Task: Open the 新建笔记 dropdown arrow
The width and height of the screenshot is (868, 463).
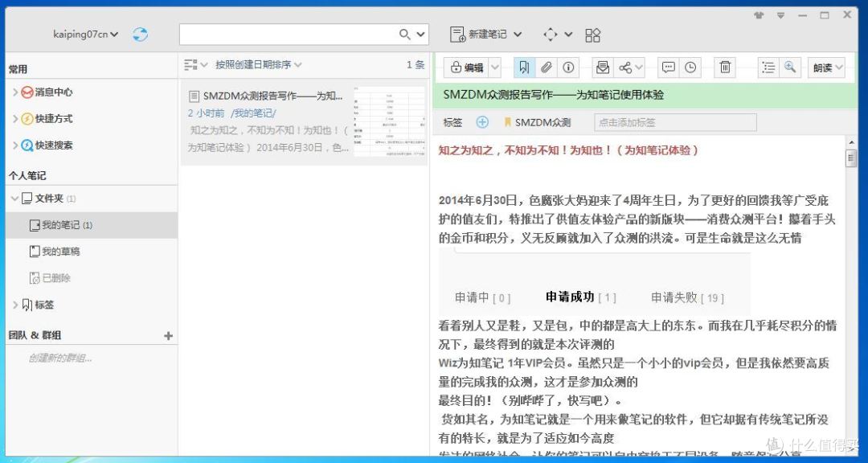Action: (518, 35)
